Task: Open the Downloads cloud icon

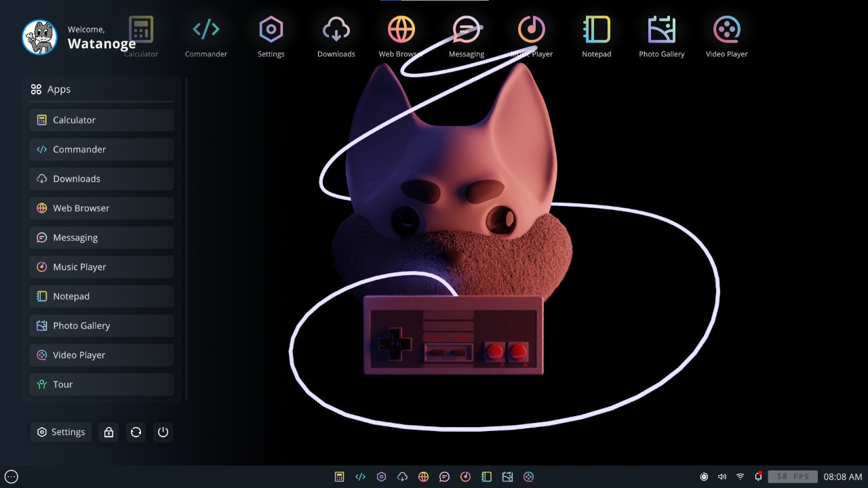Action: [x=336, y=30]
